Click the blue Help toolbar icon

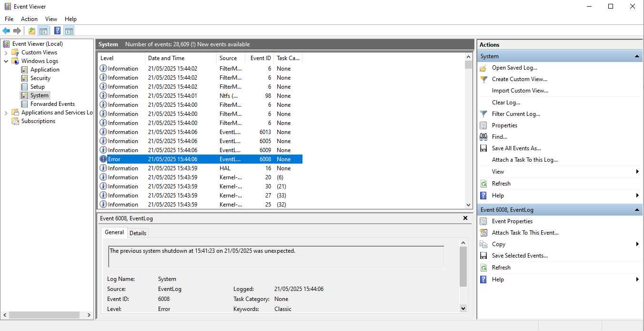coord(57,31)
